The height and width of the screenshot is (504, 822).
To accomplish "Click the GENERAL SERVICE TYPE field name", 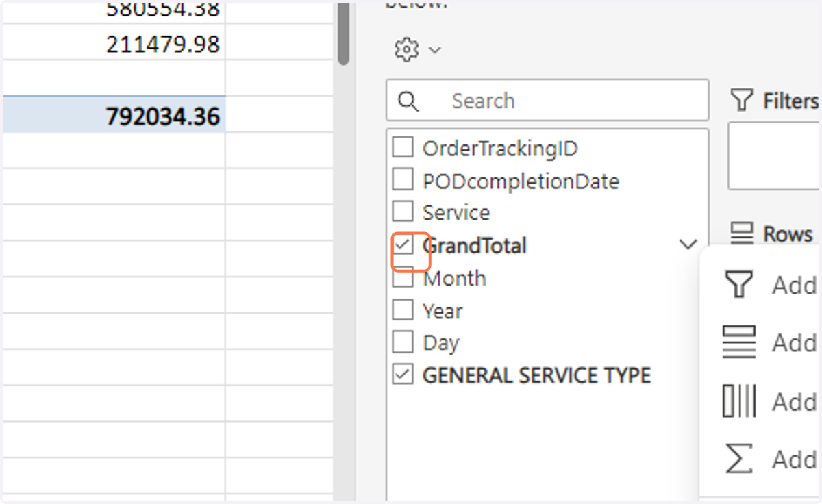I will click(x=537, y=375).
